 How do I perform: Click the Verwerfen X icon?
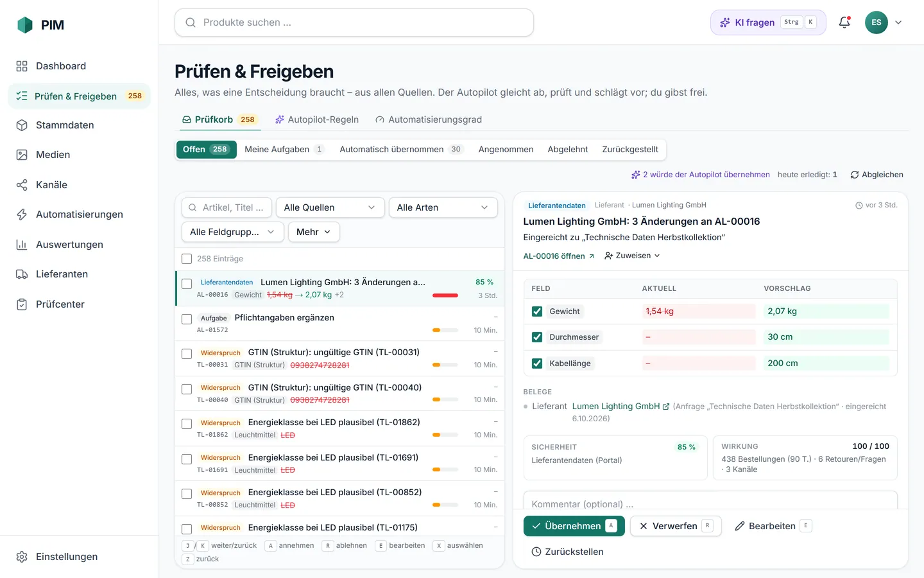pos(644,526)
